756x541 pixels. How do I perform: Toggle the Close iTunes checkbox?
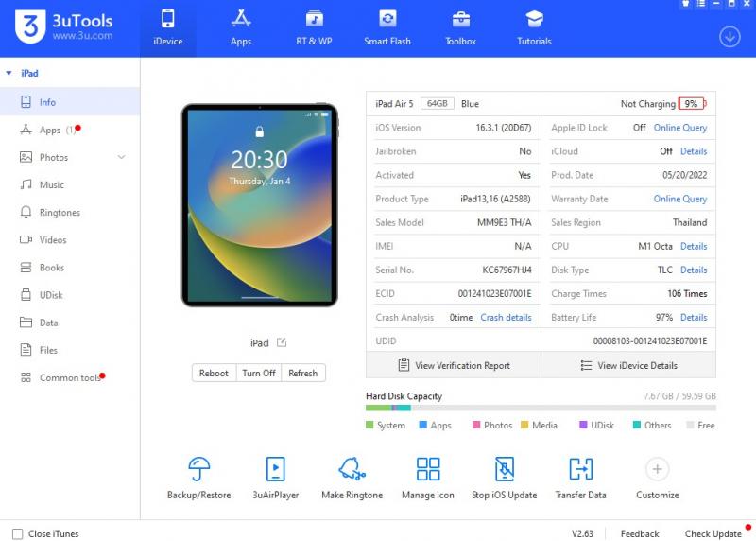pyautogui.click(x=17, y=533)
